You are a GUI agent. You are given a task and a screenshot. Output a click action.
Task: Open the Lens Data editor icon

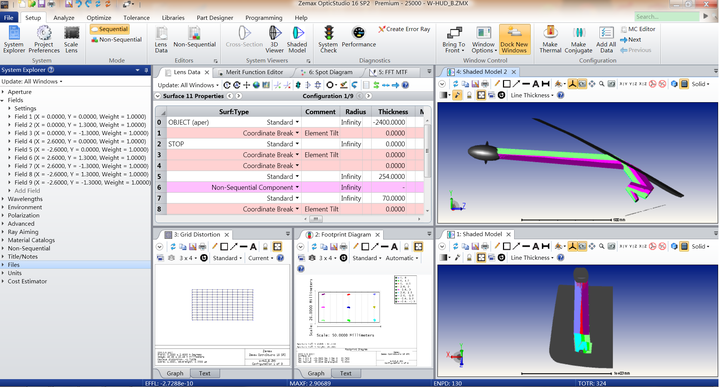(x=161, y=39)
